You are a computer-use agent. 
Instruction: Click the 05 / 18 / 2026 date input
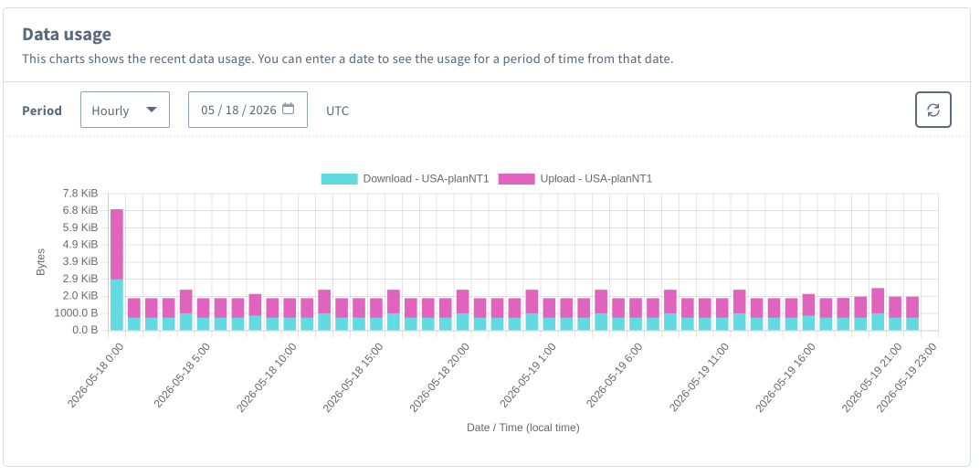(x=248, y=110)
